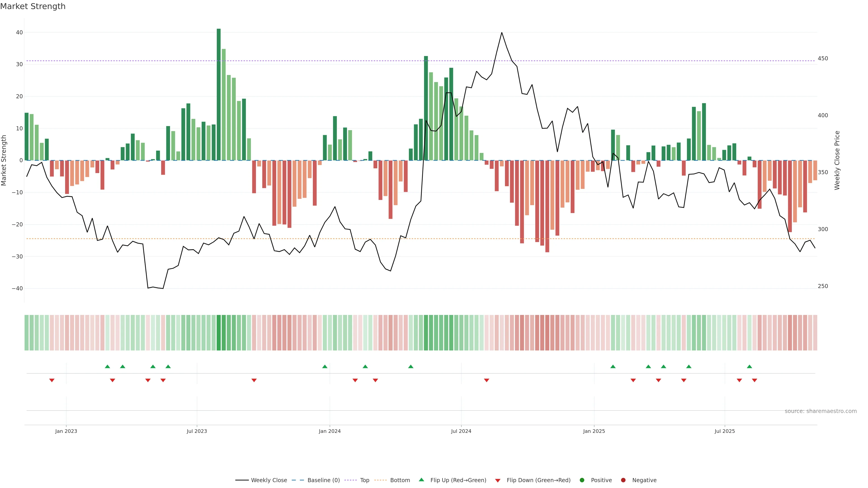
Task: Click the leftmost green flip-up triangle marker
Action: [x=108, y=366]
